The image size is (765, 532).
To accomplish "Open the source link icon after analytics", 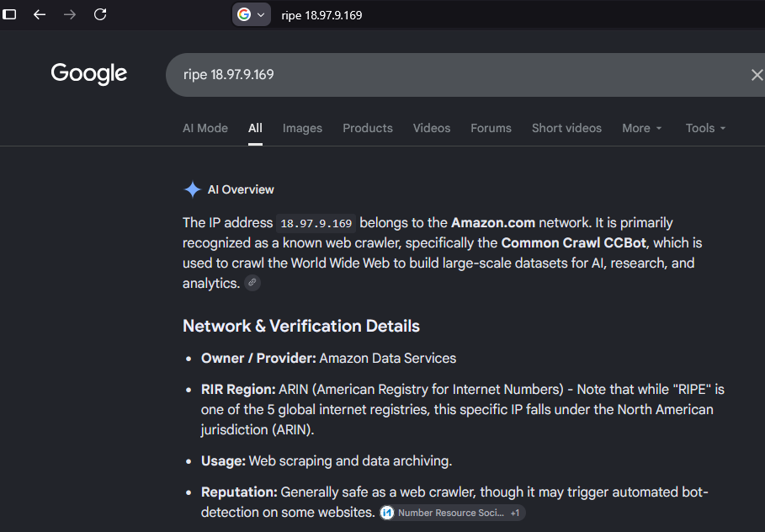I will [x=252, y=283].
